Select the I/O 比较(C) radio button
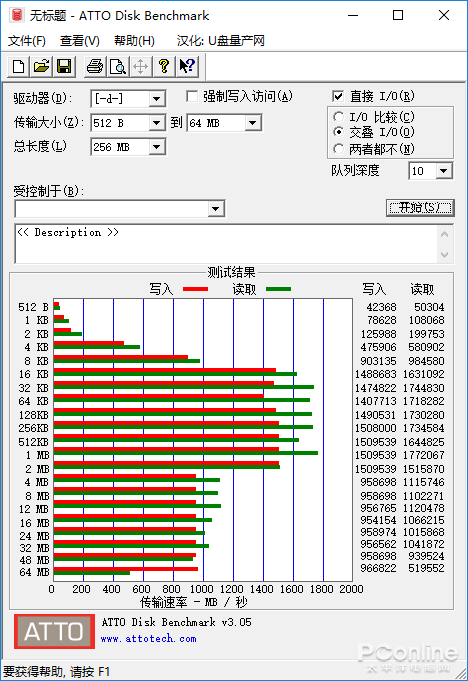 [x=338, y=117]
